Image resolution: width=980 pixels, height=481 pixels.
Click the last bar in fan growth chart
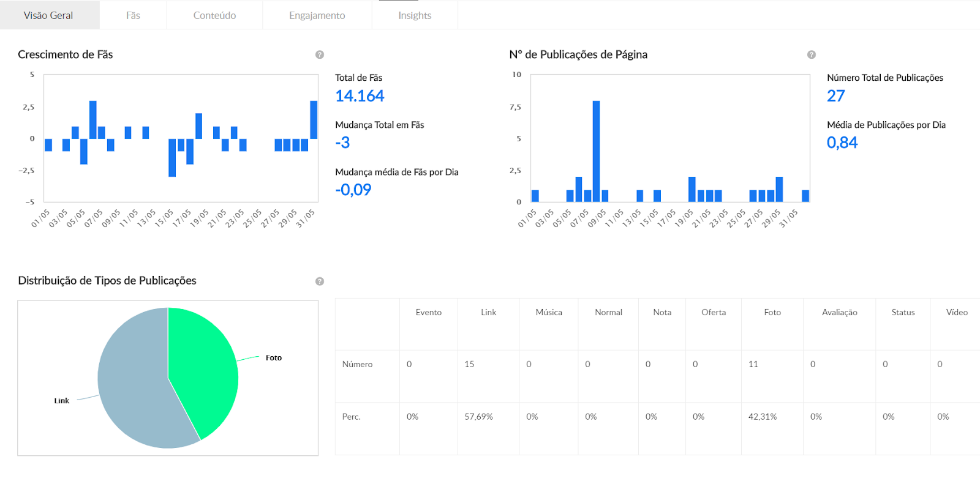click(x=314, y=120)
